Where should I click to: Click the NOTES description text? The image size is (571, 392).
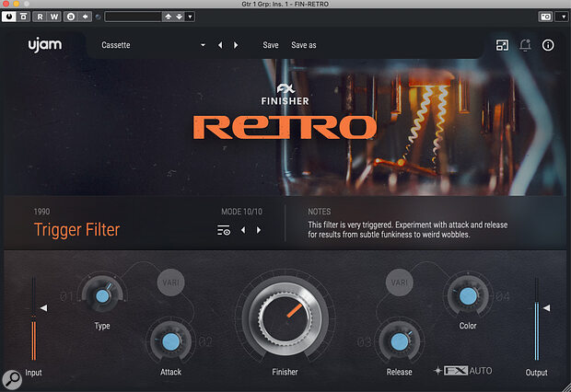click(x=407, y=230)
